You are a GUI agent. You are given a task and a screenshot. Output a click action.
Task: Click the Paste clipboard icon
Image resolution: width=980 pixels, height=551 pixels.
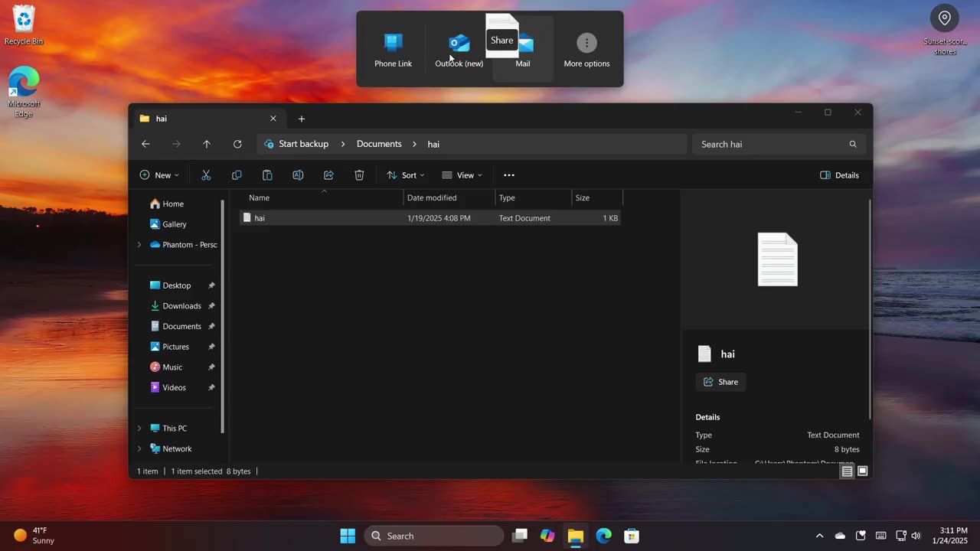pos(267,175)
